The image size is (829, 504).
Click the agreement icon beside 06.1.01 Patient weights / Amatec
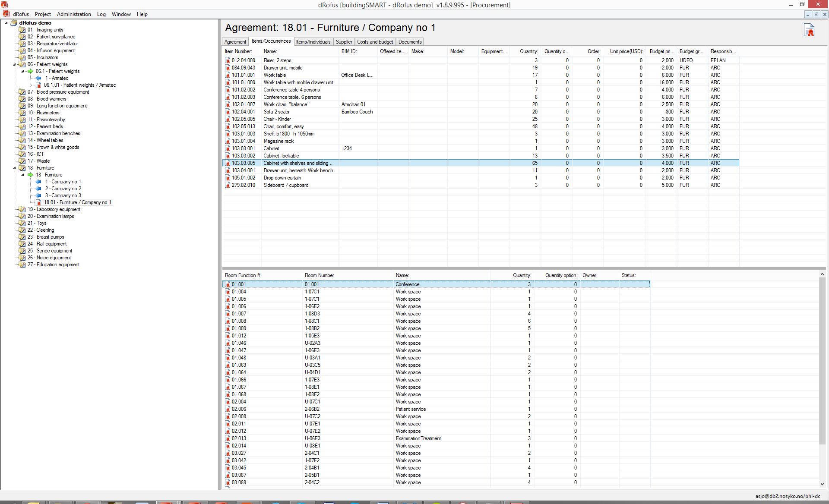coord(38,85)
